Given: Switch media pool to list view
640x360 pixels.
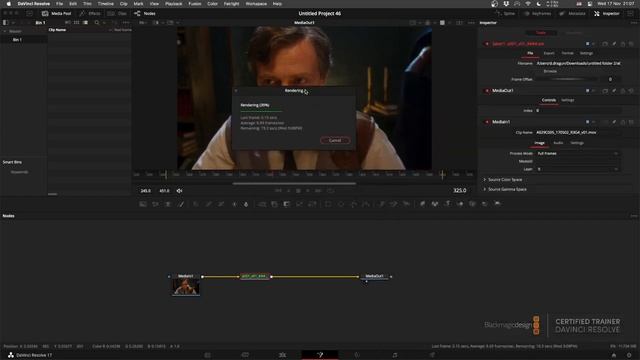Looking at the screenshot, I should tap(85, 22).
